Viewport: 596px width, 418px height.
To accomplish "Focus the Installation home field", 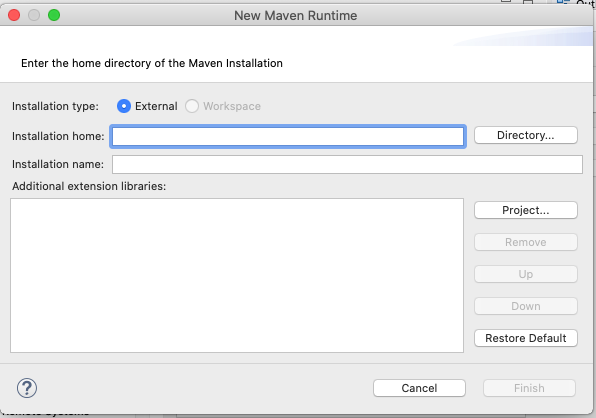I will pyautogui.click(x=288, y=136).
